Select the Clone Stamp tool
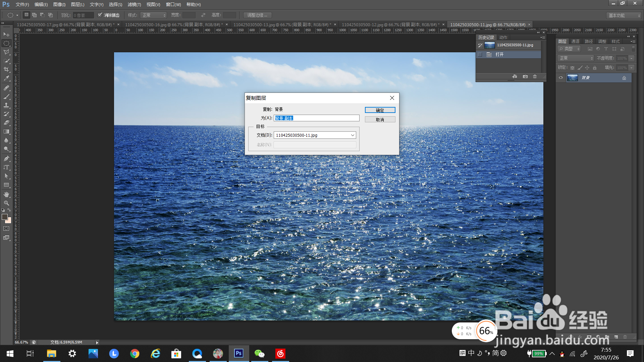The image size is (644, 362). coord(6,105)
